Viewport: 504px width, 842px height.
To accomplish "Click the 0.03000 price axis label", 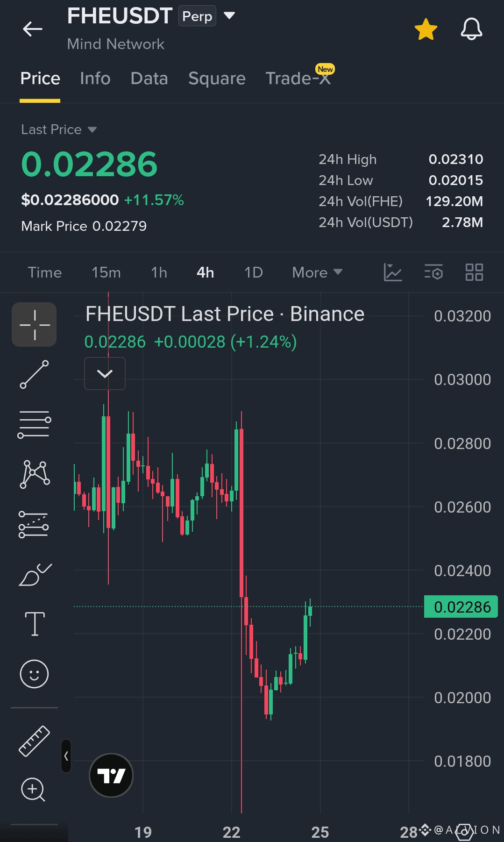I will pyautogui.click(x=462, y=380).
